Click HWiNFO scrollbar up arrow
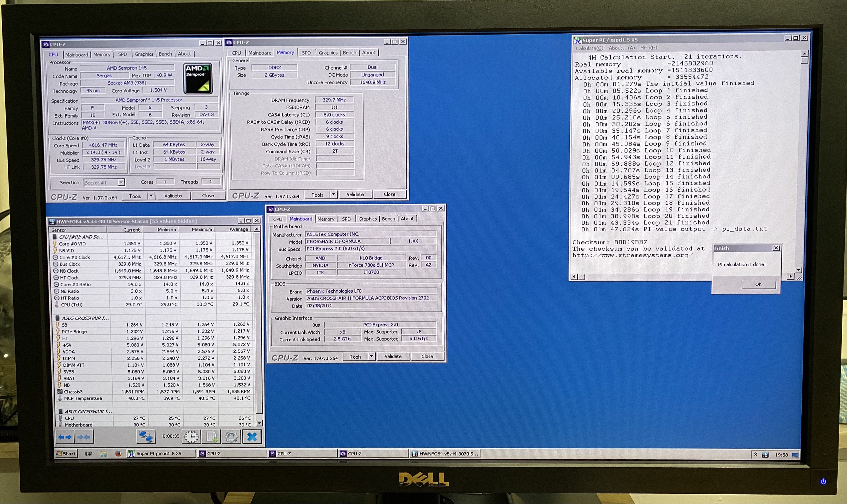Screen dimensions: 847x504 pos(257,230)
